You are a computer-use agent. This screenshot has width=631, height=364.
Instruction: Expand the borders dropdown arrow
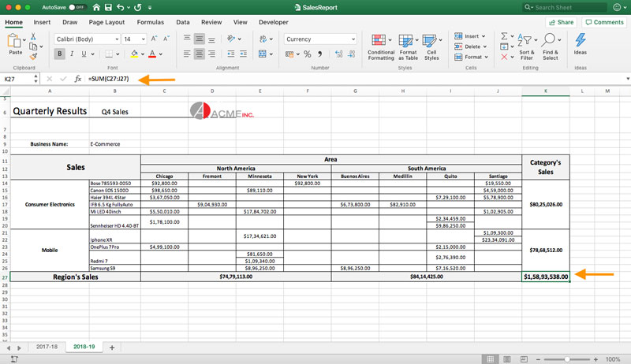coord(118,54)
